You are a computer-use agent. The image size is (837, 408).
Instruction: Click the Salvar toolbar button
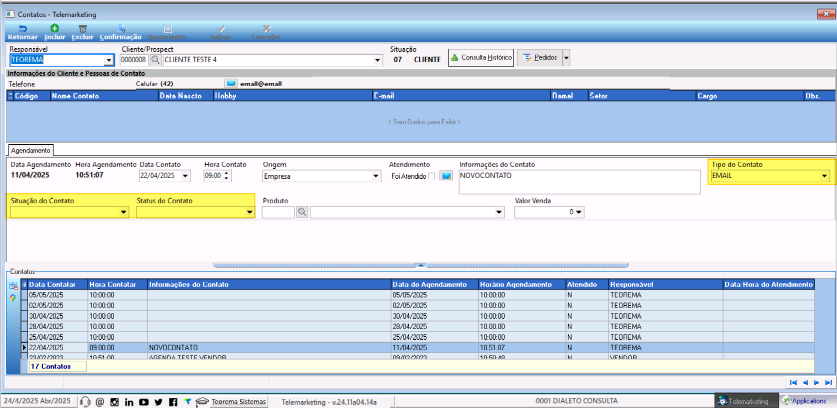coord(220,33)
